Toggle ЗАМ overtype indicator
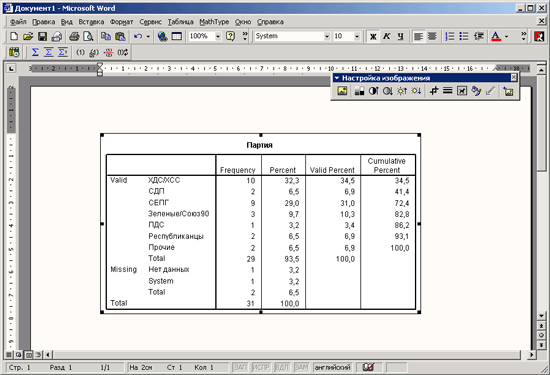550x375 pixels. [x=301, y=367]
